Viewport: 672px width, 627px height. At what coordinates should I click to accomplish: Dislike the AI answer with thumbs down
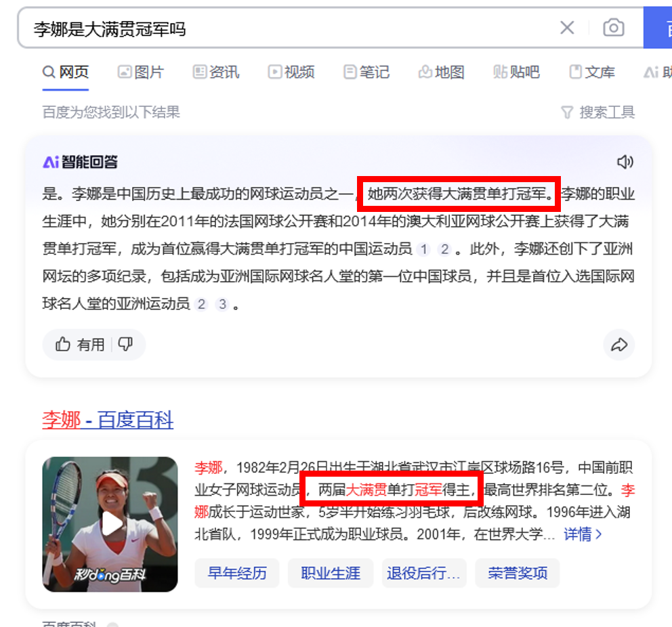click(125, 344)
